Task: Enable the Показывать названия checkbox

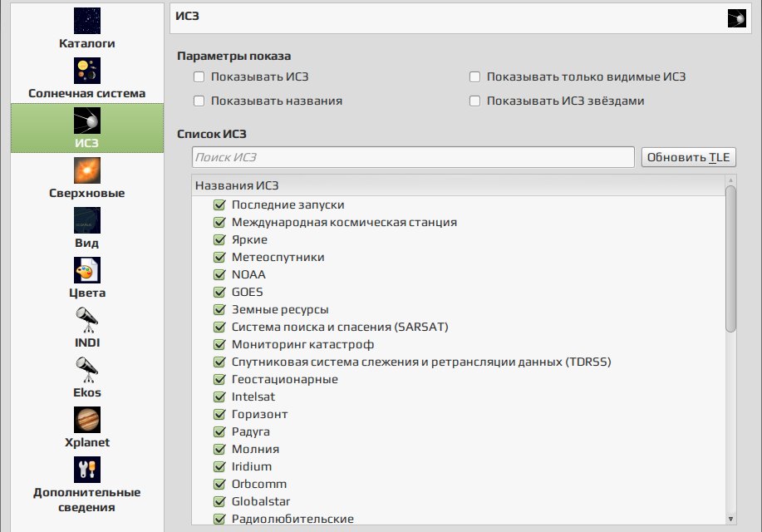Action: click(x=199, y=101)
